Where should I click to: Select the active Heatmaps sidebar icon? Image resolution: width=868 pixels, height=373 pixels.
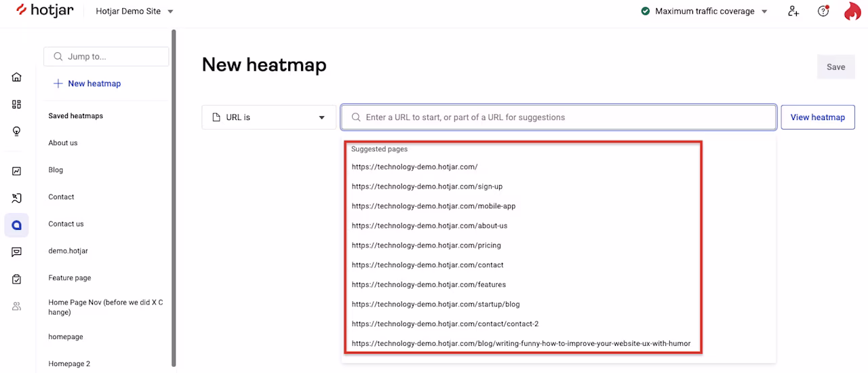click(16, 225)
